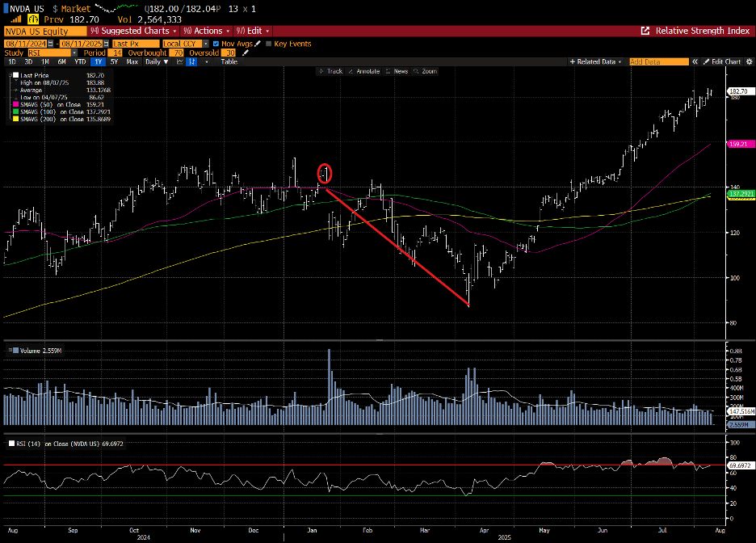The width and height of the screenshot is (756, 543).
Task: Click the NVDA US Equity security field
Action: click(45, 32)
